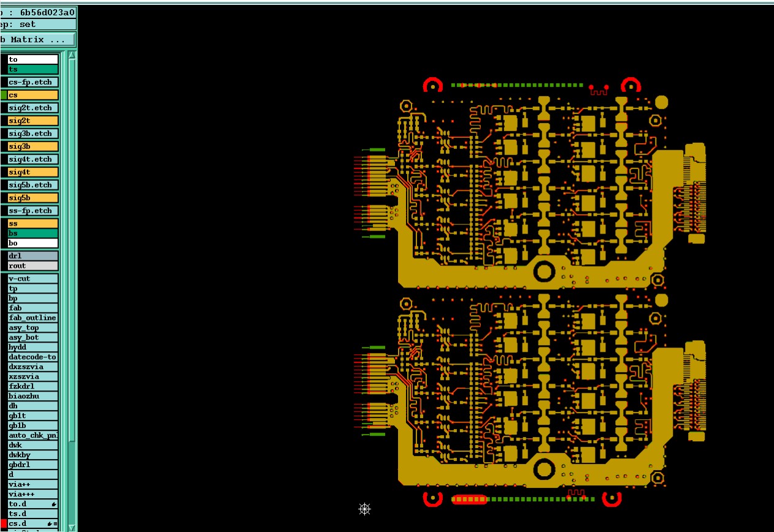Screen dimensions: 774x532
Task: Select the drl drill layer
Action: pyautogui.click(x=33, y=256)
